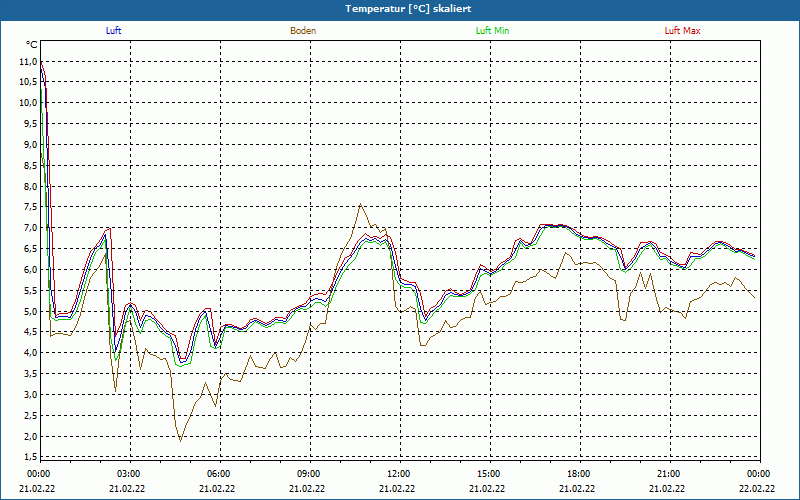The height and width of the screenshot is (500, 800).
Task: Select the 11.0 temperature axis label
Action: click(28, 61)
